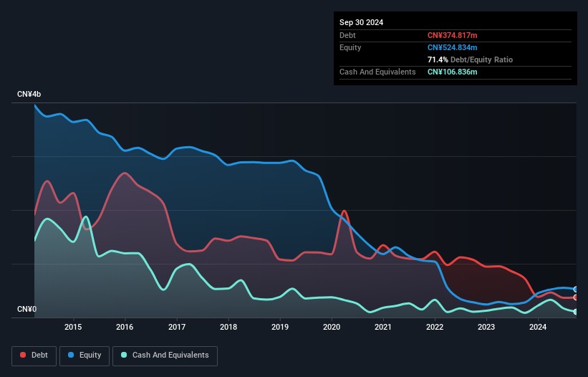
Task: Click the Debt value CN¥374.817m
Action: [x=452, y=35]
